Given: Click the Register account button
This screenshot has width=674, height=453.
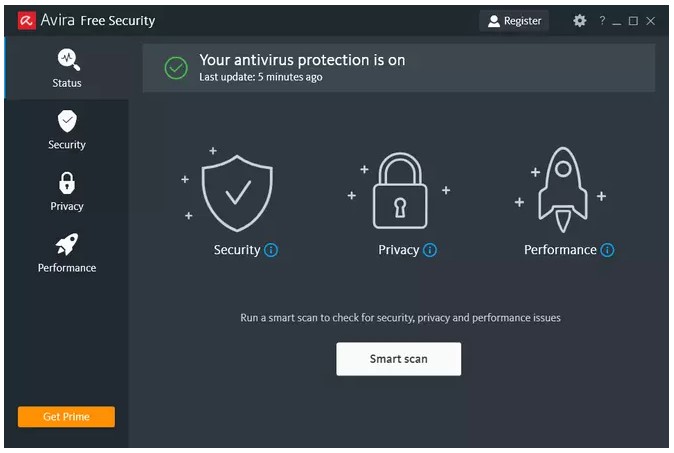Looking at the screenshot, I should (514, 21).
